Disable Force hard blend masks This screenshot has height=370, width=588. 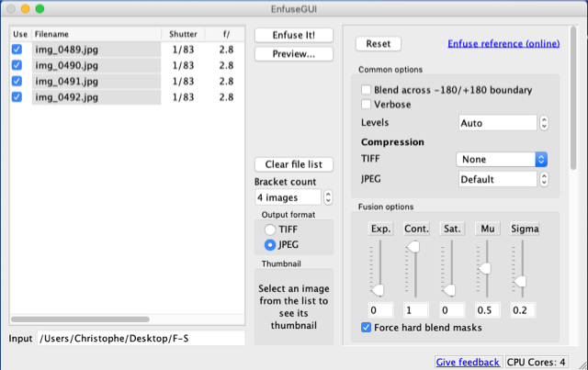point(367,328)
